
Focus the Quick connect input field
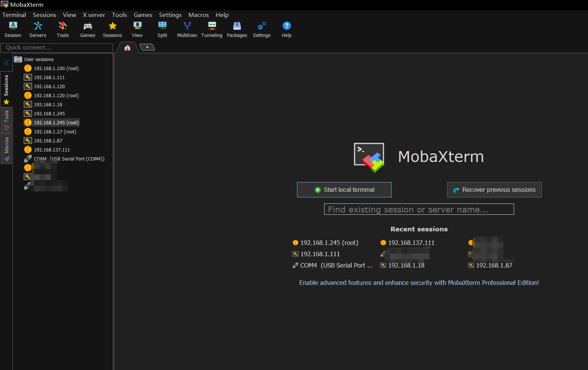pyautogui.click(x=57, y=47)
